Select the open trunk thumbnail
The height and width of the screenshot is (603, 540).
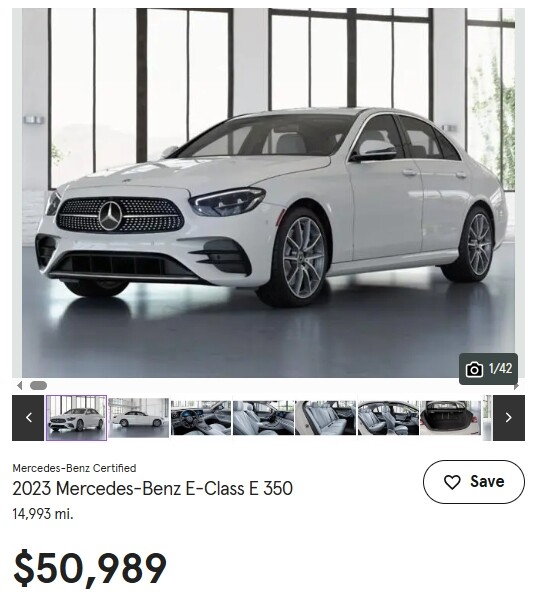[450, 418]
